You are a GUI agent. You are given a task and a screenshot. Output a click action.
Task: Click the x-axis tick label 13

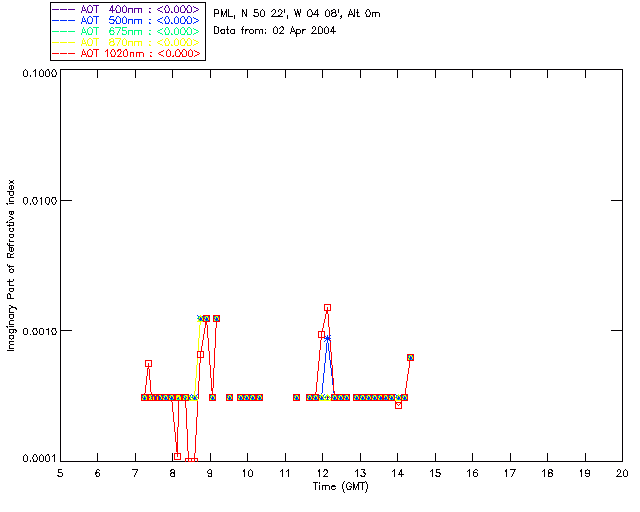(360, 473)
